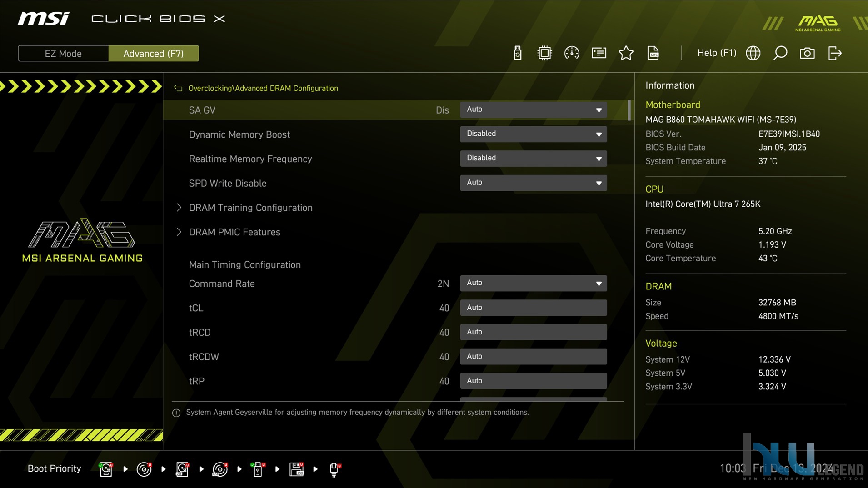Viewport: 868px width, 488px height.
Task: Open the language globe icon
Action: tap(753, 53)
